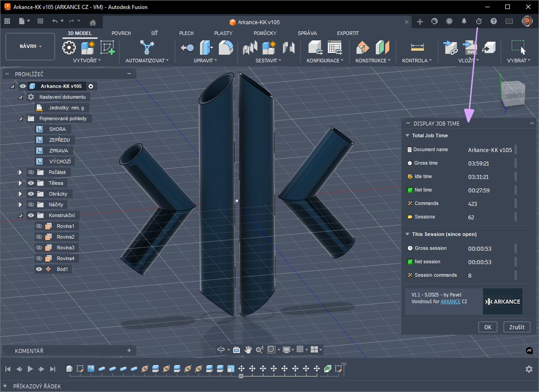The height and width of the screenshot is (392, 539).
Task: Expand the KOMENTÁŘ panel with plus
Action: coord(129,350)
